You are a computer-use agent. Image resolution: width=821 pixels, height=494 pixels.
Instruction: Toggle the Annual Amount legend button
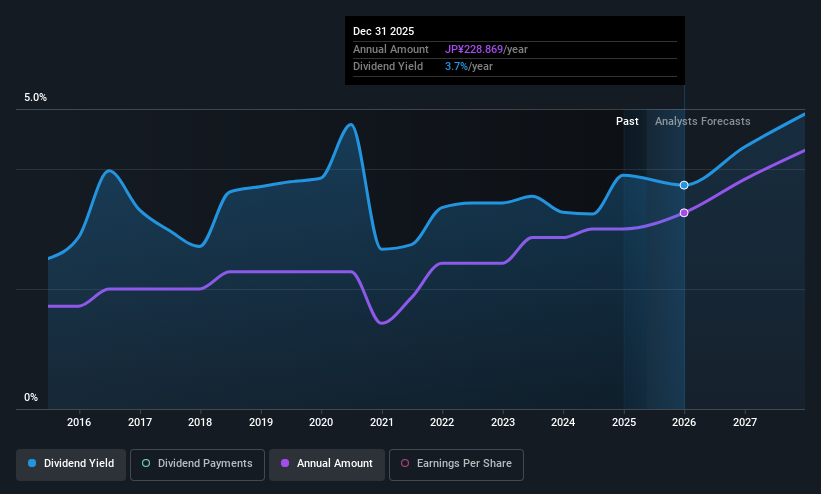coord(327,464)
